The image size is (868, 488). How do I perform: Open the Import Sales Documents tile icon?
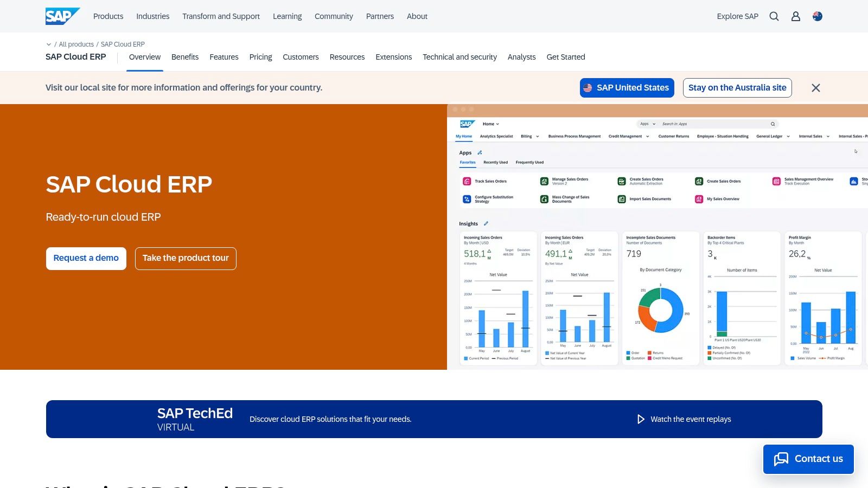(621, 199)
